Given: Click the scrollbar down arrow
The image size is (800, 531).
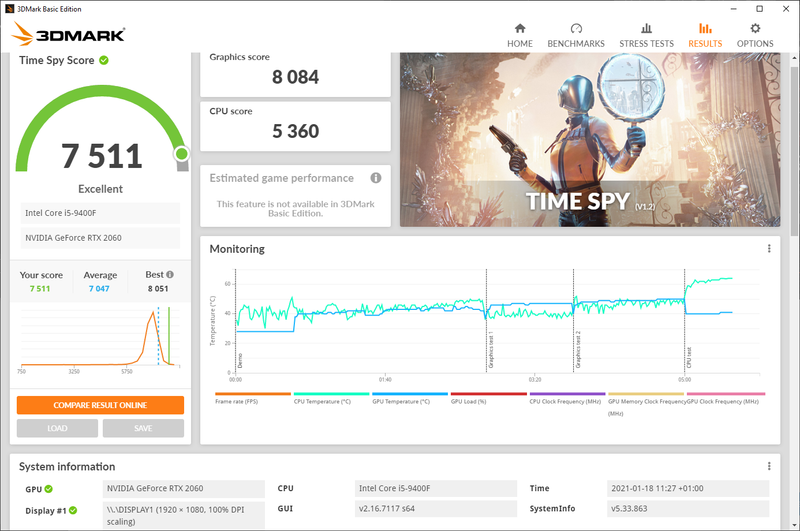Looking at the screenshot, I should coord(795,525).
